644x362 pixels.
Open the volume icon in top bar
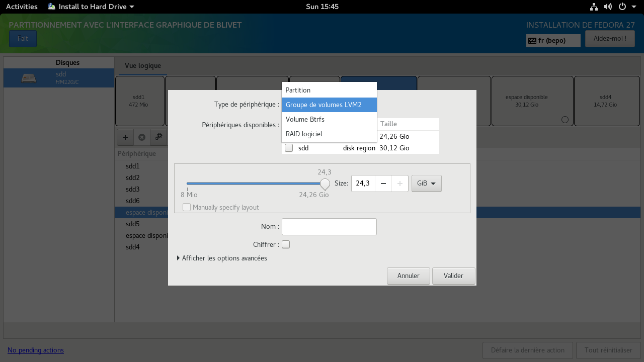pyautogui.click(x=608, y=7)
